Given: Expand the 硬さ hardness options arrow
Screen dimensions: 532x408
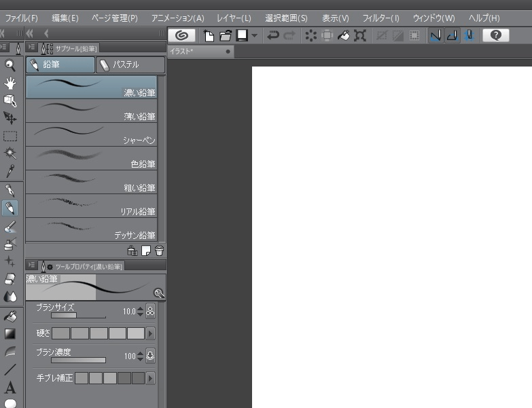Looking at the screenshot, I should pos(151,333).
